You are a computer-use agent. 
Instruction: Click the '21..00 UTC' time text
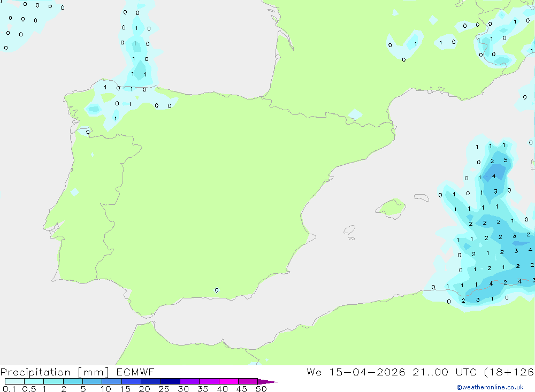point(444,372)
